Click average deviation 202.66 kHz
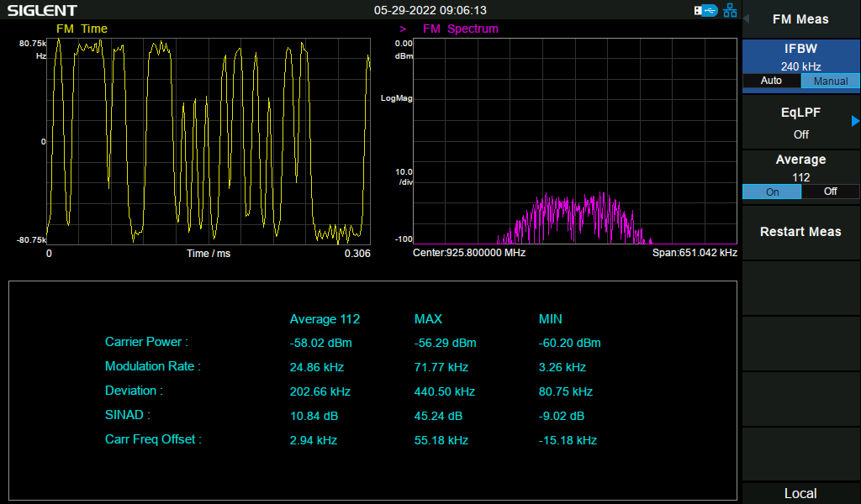This screenshot has width=861, height=504. click(320, 391)
